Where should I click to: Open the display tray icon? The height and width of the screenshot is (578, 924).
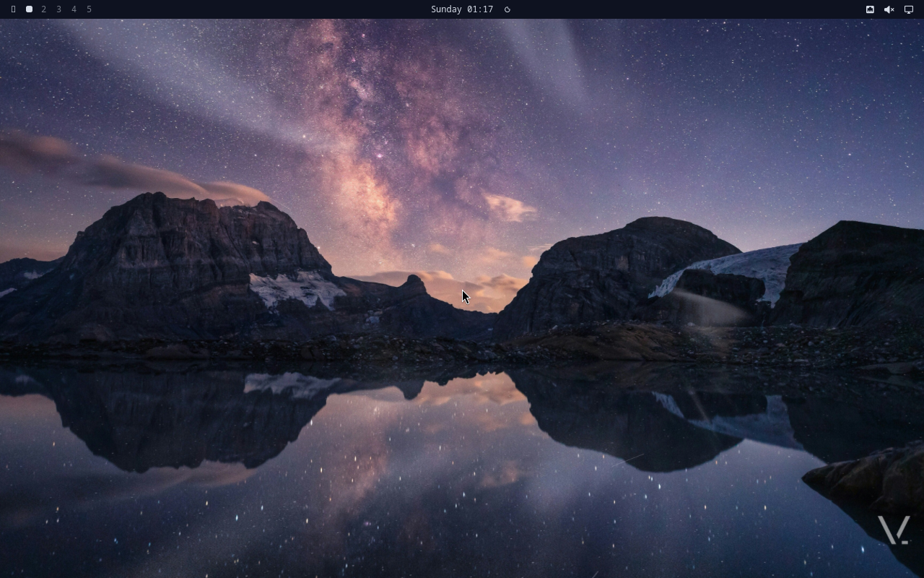909,9
